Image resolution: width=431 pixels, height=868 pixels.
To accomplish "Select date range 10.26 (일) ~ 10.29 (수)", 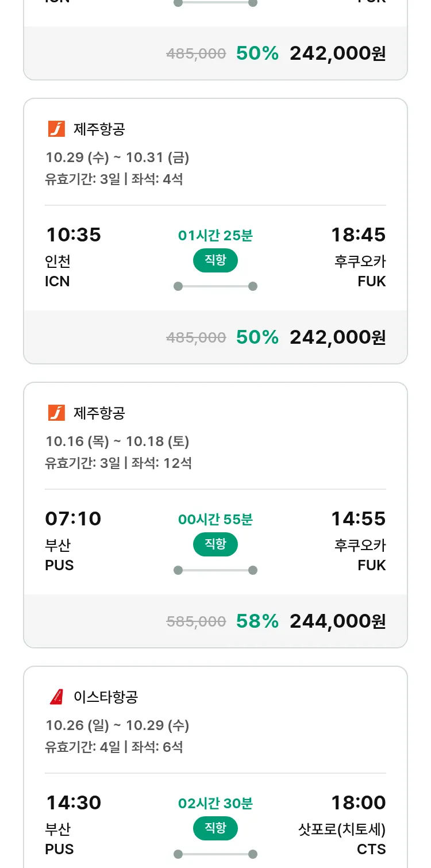I will click(x=117, y=725).
